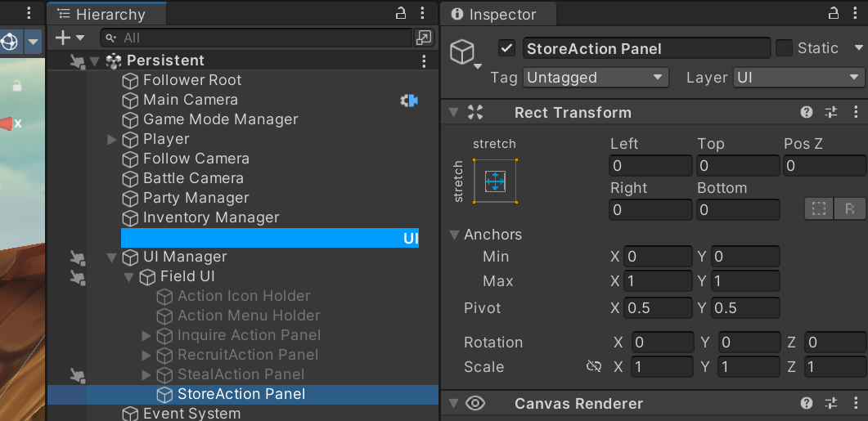Disable the StoreAction Panel active checkbox

507,48
